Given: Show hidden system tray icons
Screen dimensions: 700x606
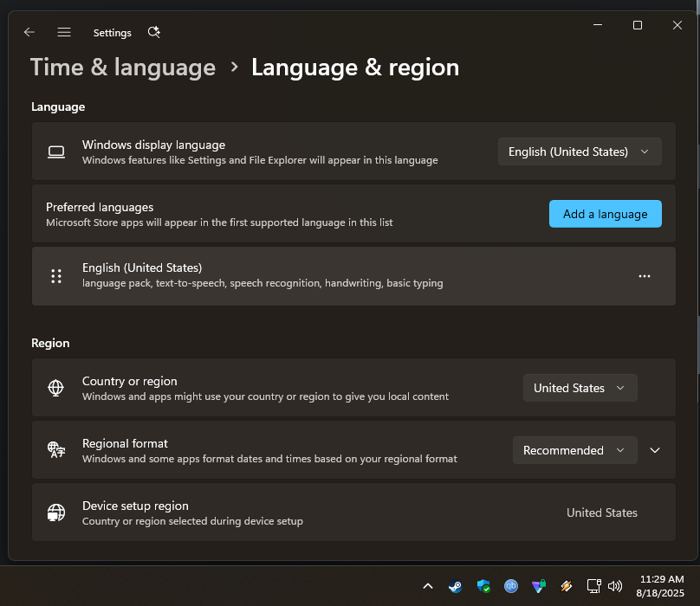Looking at the screenshot, I should pyautogui.click(x=427, y=586).
